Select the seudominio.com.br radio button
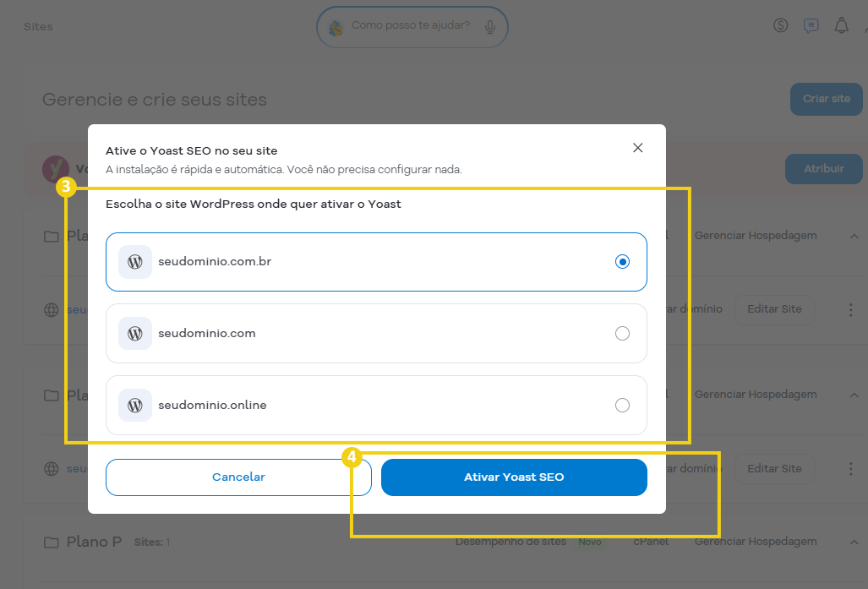Screen dimensions: 868x589 coord(622,262)
